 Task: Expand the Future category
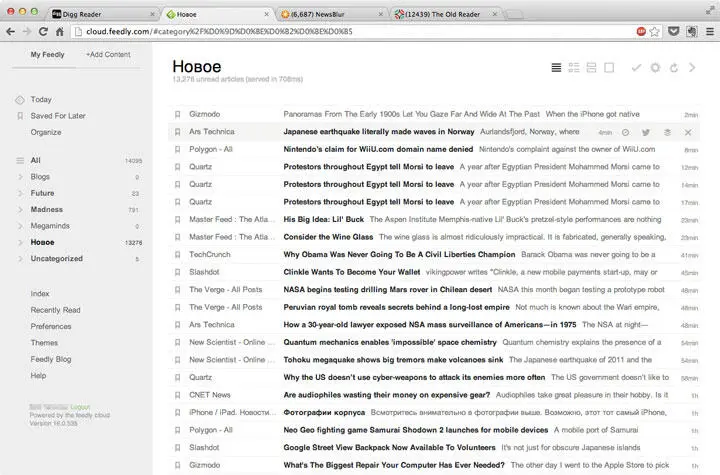click(x=20, y=193)
